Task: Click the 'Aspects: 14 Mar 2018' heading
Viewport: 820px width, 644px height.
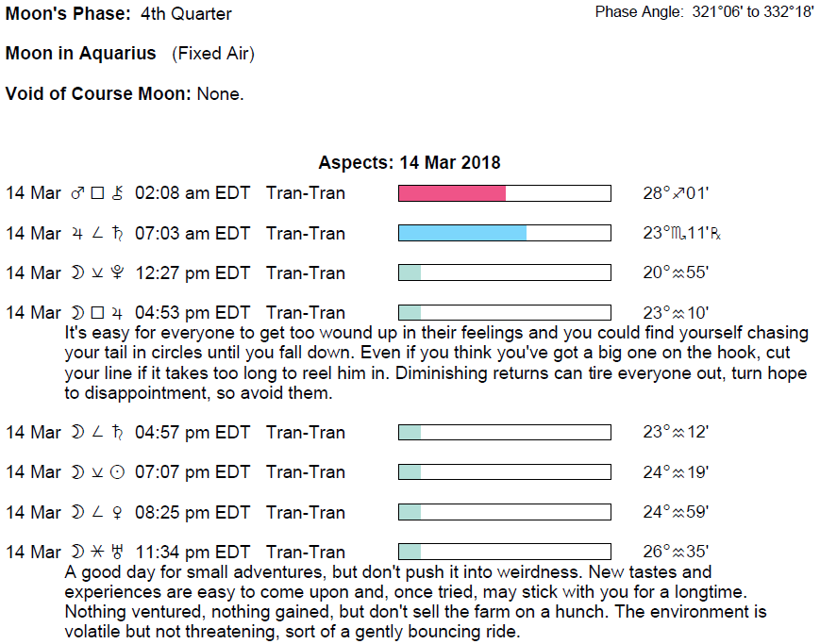Action: [410, 163]
